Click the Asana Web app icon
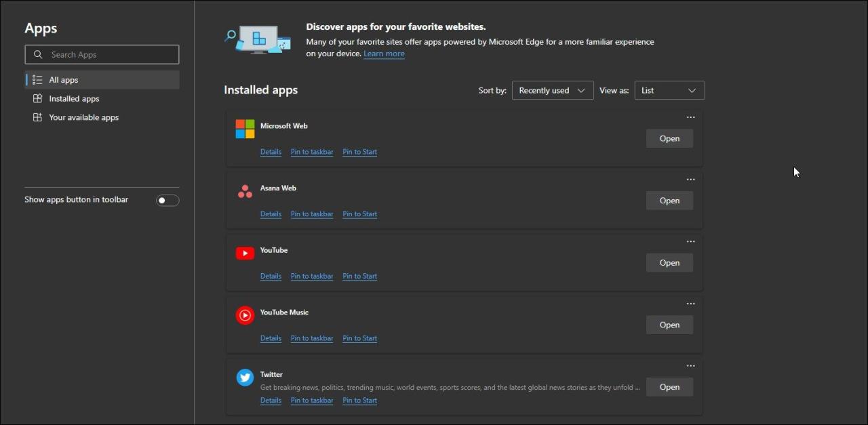The height and width of the screenshot is (425, 868). [x=245, y=192]
